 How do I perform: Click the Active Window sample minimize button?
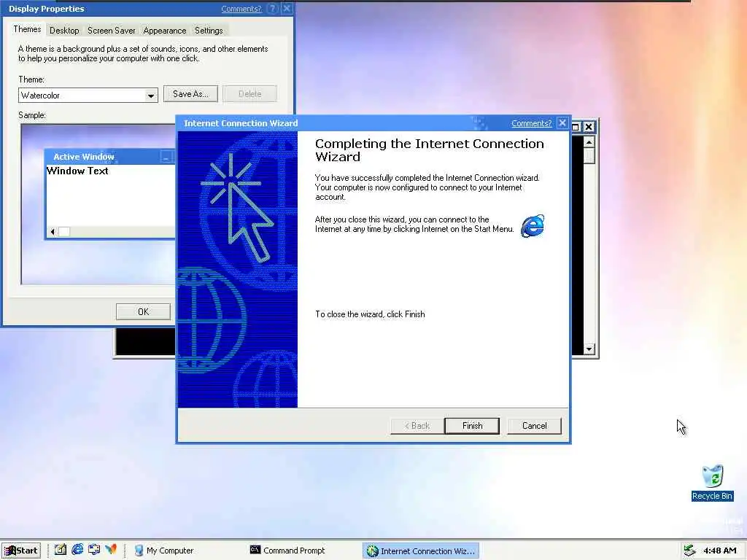coord(166,157)
